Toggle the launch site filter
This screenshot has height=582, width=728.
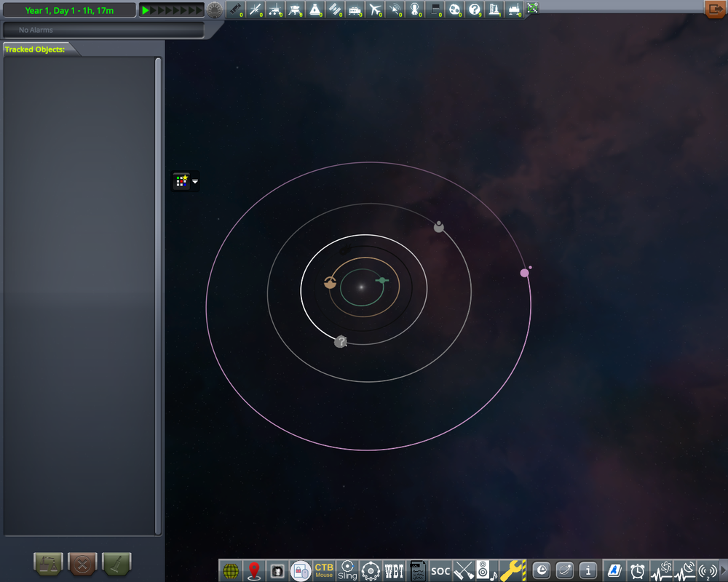coord(495,9)
